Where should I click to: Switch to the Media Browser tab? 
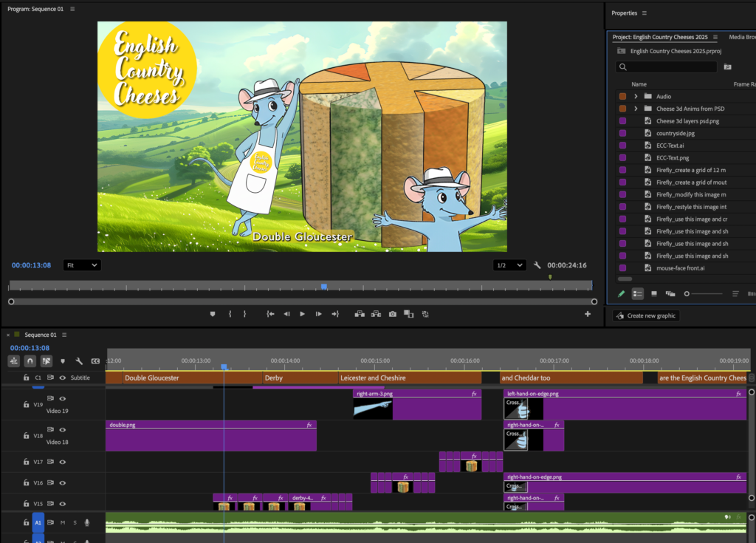pos(740,36)
